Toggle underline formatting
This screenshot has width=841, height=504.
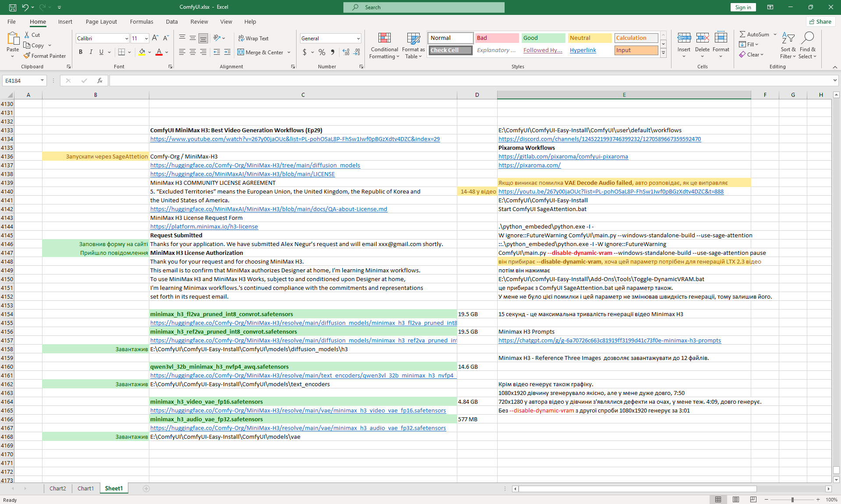tap(102, 52)
